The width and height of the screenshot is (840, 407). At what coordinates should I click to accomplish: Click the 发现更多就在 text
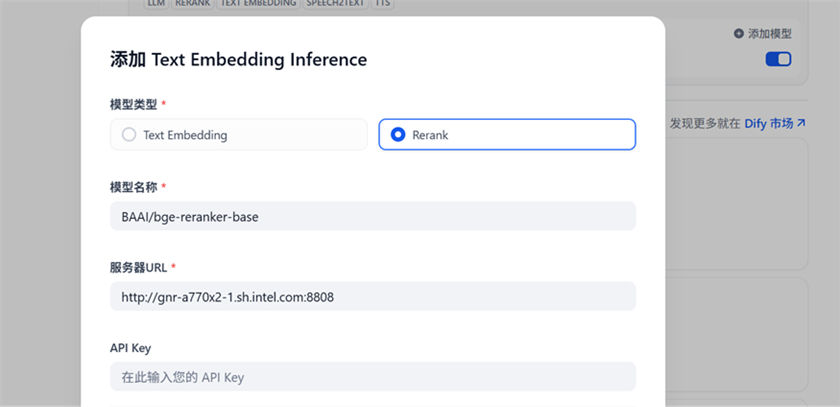tap(704, 124)
